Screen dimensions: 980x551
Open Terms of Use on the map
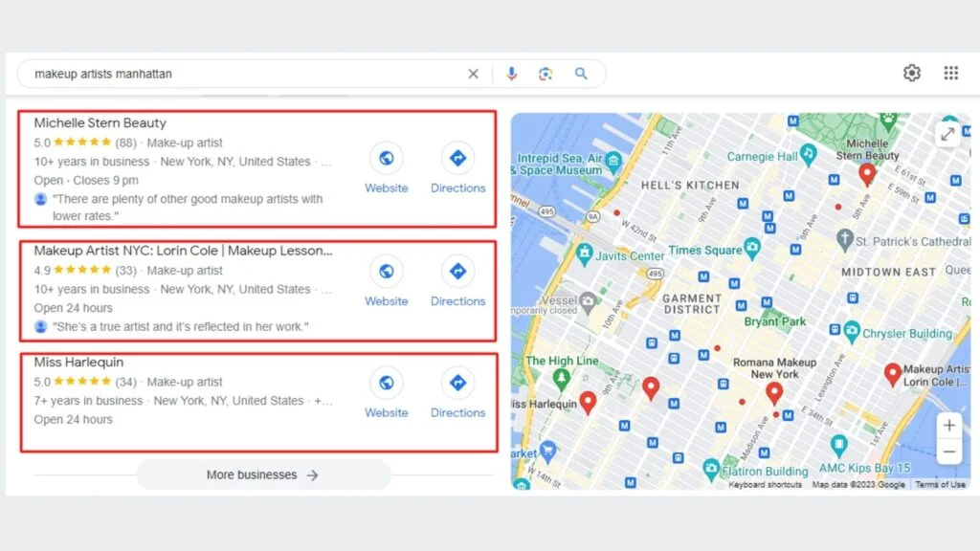click(x=940, y=484)
